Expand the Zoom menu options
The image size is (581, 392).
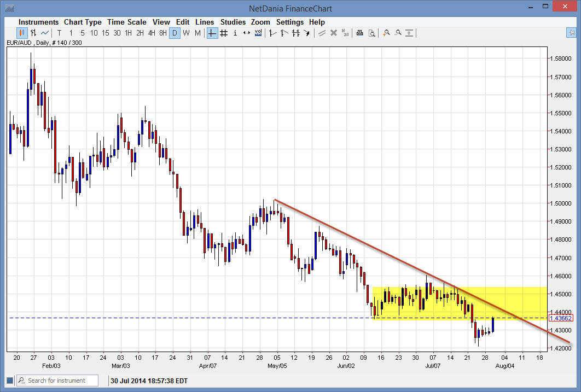[x=260, y=22]
